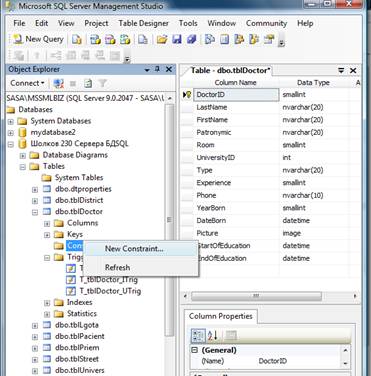Screen dimensions: 371x376
Task: Expand the dbo.tblPacient table node
Action: (35, 337)
